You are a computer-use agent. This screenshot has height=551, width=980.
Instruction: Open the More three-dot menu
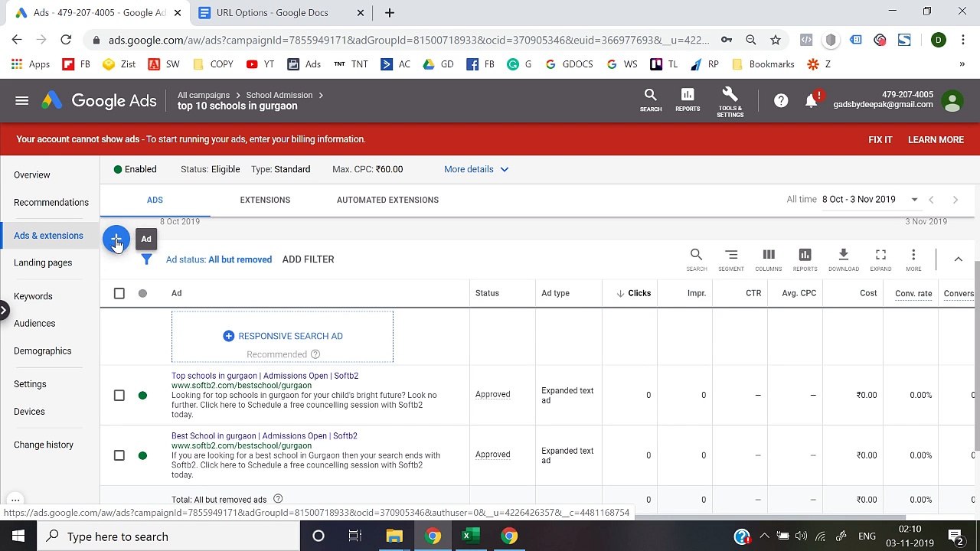[x=913, y=259]
